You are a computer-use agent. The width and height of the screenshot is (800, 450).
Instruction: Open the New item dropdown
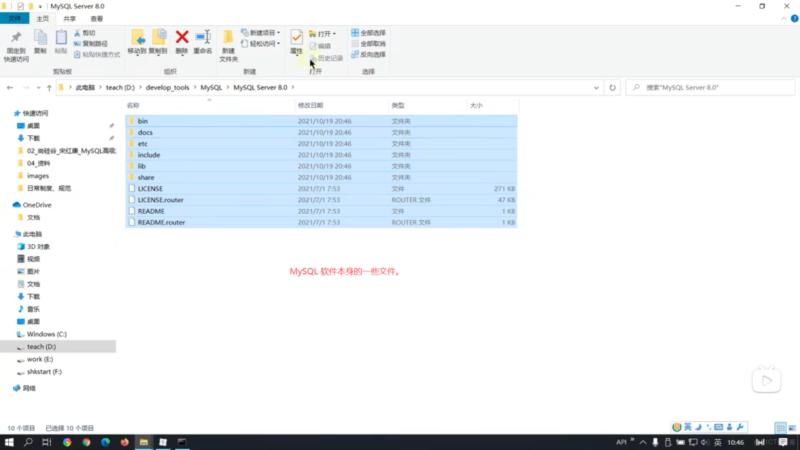pos(261,33)
